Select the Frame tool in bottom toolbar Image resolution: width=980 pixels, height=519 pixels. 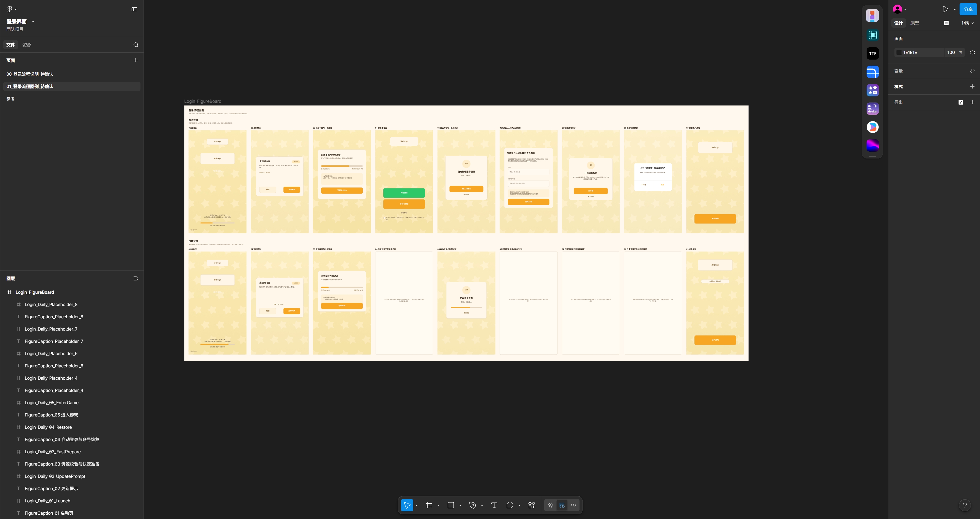(429, 505)
